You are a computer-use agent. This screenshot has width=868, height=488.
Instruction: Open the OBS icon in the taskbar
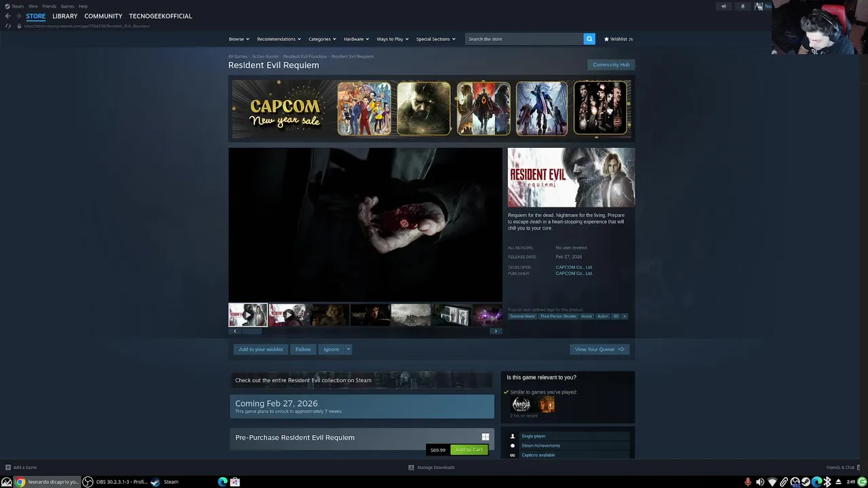coord(87,482)
